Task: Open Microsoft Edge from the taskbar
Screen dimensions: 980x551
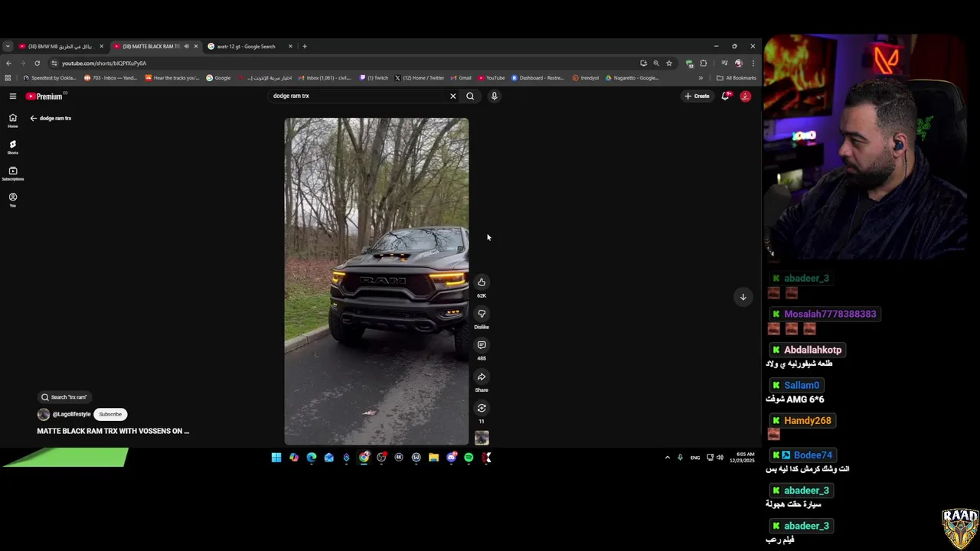Action: (312, 458)
